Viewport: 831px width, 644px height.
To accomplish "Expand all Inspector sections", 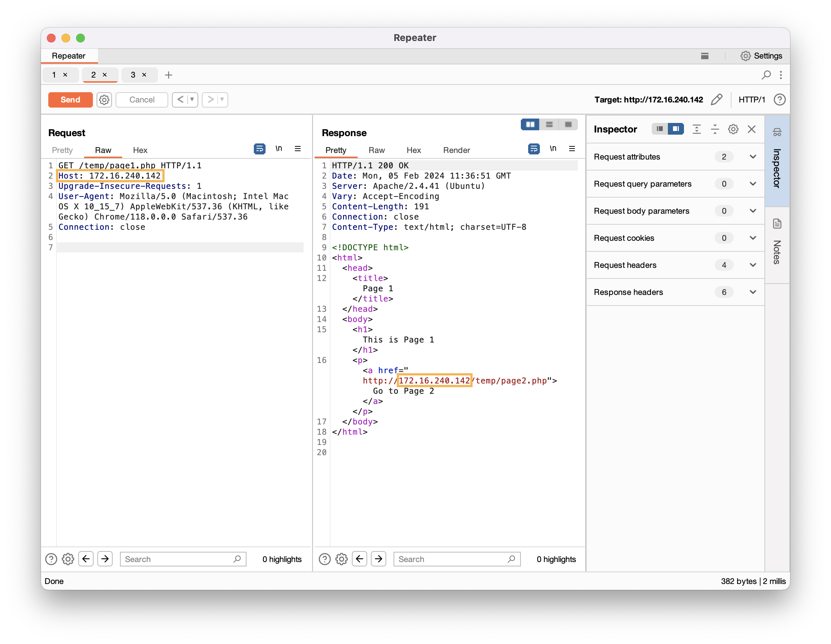I will tap(697, 130).
